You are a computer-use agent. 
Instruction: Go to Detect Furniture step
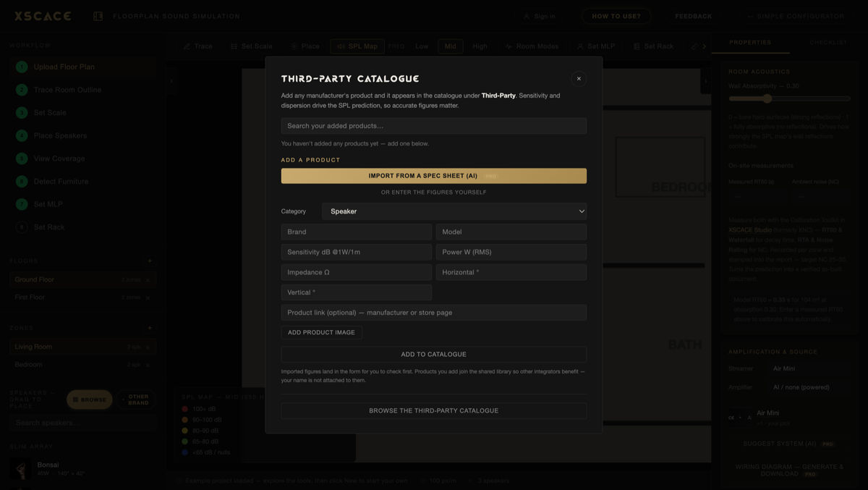pyautogui.click(x=82, y=182)
